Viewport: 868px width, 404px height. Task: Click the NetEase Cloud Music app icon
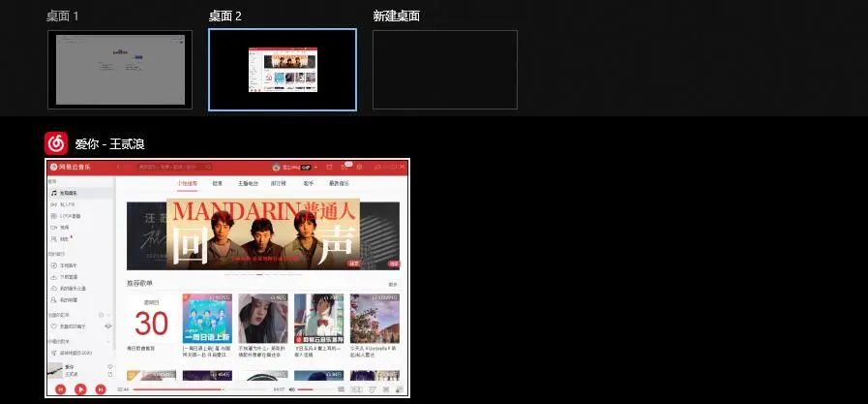[56, 143]
